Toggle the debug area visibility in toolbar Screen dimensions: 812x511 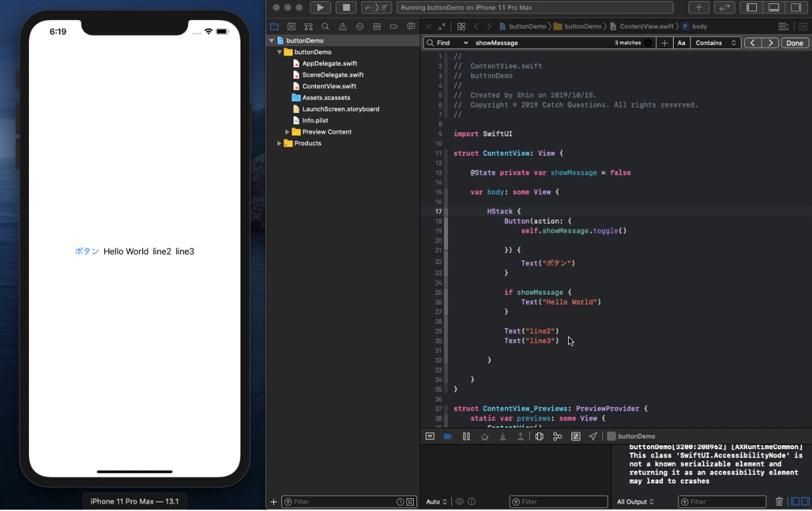pos(774,7)
